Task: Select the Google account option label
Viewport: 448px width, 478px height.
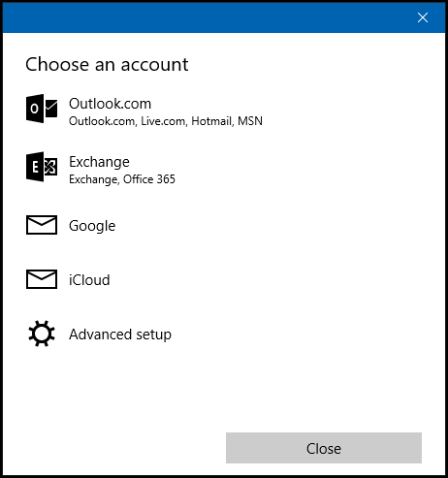Action: tap(92, 226)
